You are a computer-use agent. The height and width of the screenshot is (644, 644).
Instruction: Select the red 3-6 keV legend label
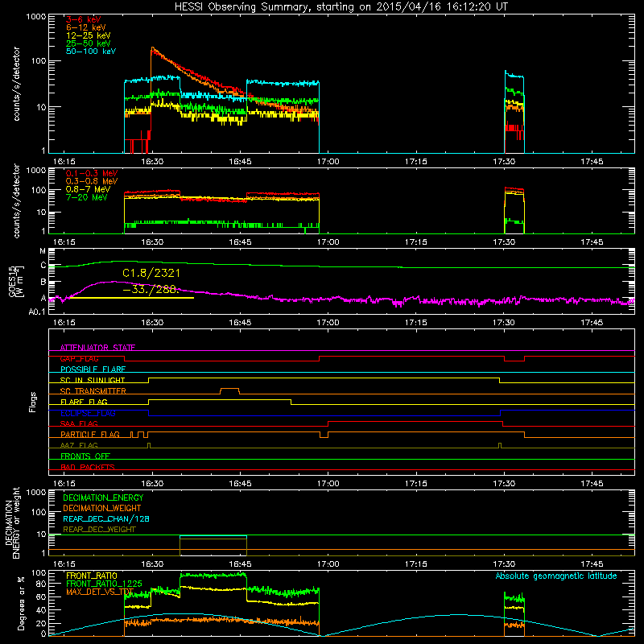(84, 19)
